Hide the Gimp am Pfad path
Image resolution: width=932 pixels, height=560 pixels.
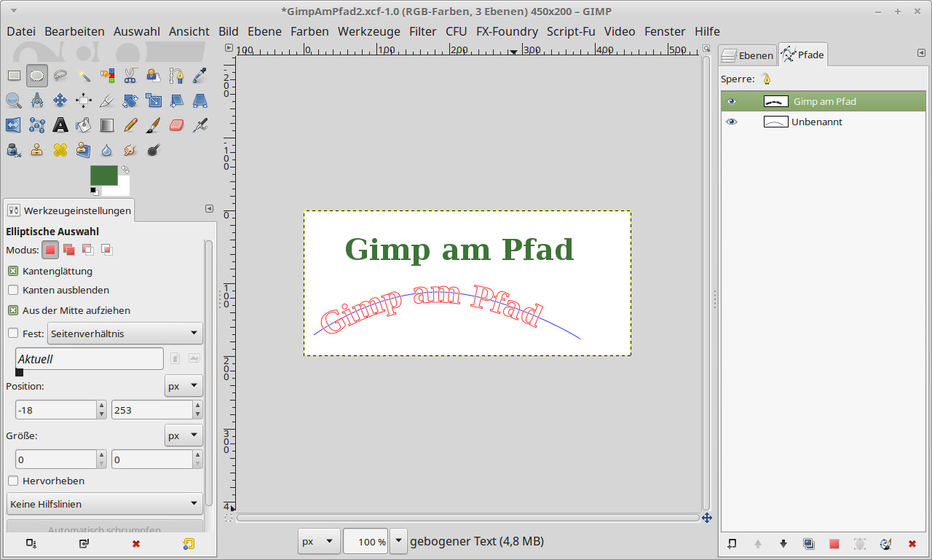click(x=732, y=101)
